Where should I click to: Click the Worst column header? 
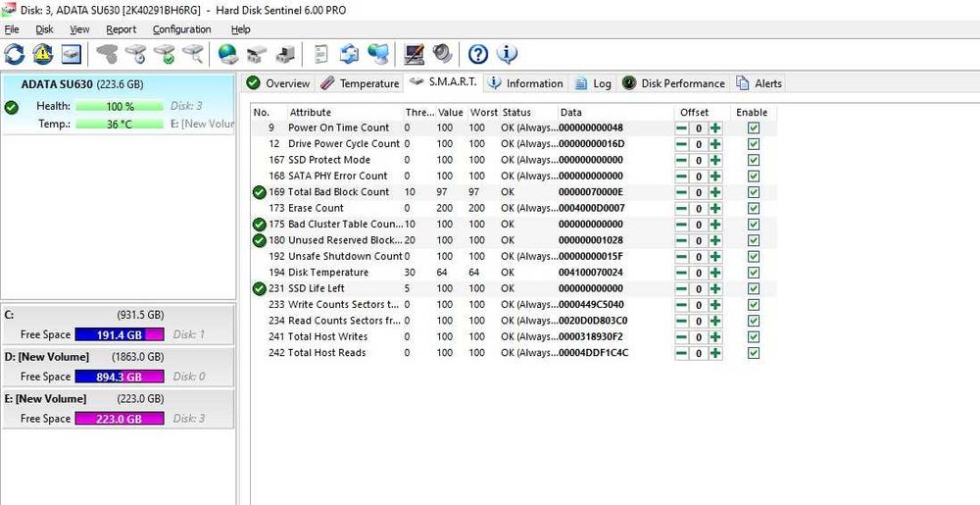coord(483,113)
